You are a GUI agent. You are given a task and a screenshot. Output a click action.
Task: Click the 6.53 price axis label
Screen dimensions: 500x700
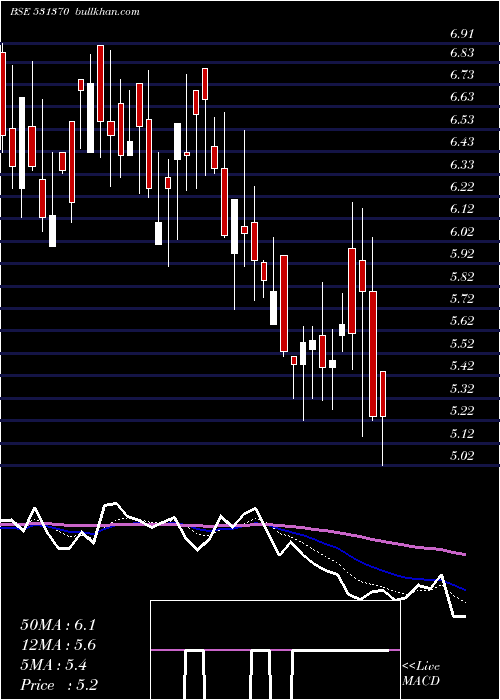click(x=462, y=120)
